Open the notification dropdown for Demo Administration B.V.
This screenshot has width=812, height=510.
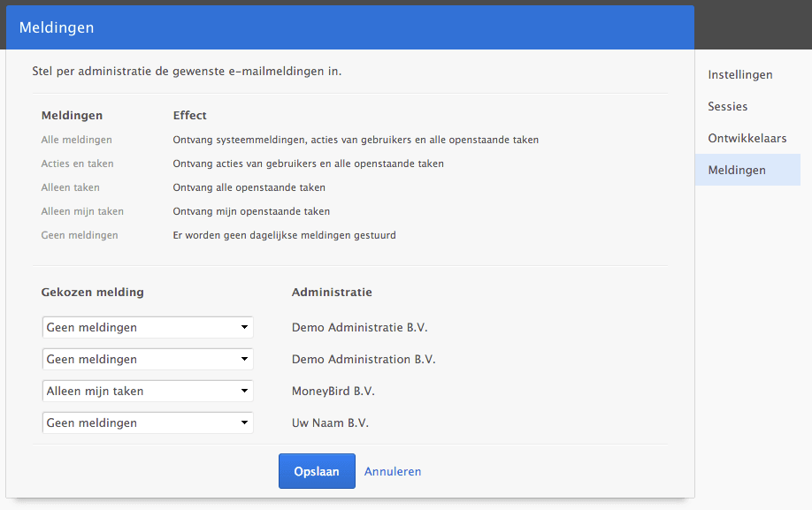[x=148, y=360]
